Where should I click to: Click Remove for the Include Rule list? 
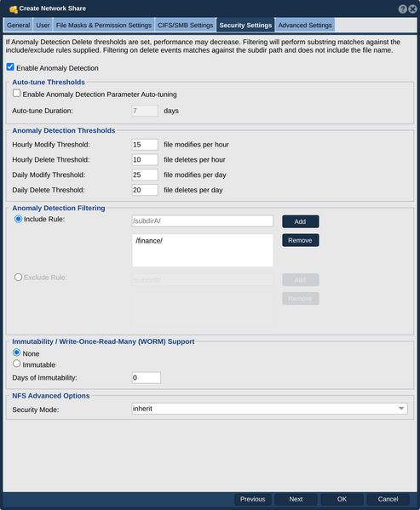point(300,240)
